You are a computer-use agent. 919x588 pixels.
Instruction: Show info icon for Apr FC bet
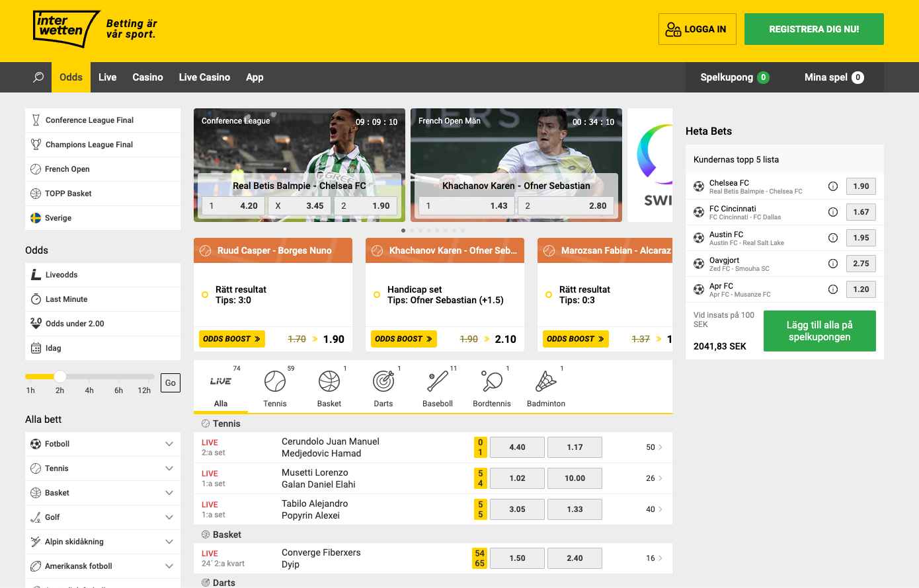point(833,289)
